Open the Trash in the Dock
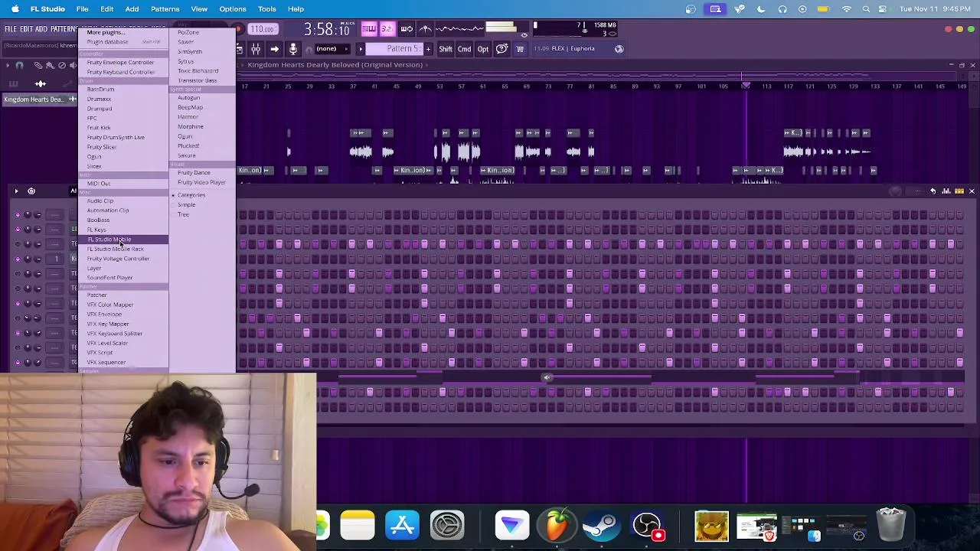 890,526
